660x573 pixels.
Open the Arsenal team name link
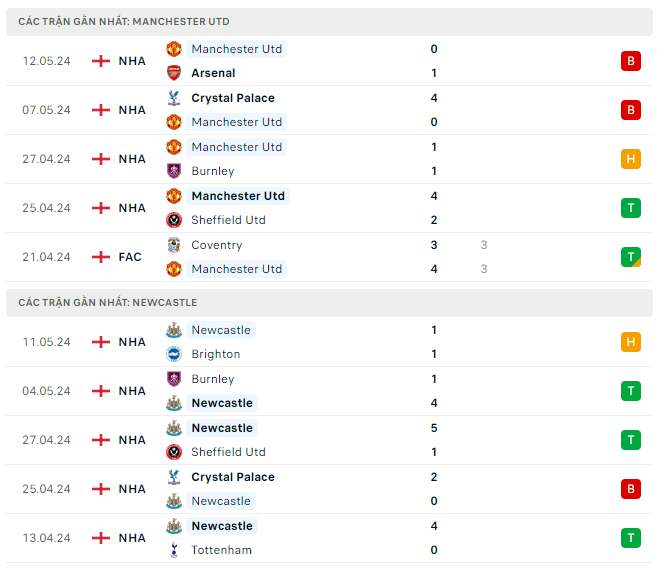click(x=213, y=73)
